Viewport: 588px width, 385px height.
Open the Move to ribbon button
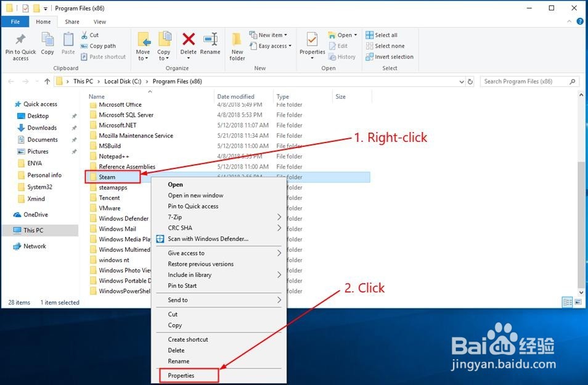[x=143, y=46]
